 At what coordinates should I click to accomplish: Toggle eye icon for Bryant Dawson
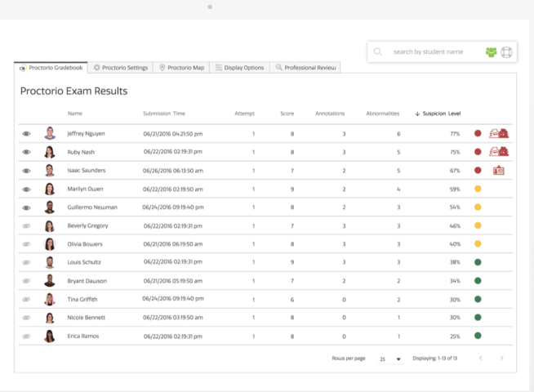coord(26,281)
